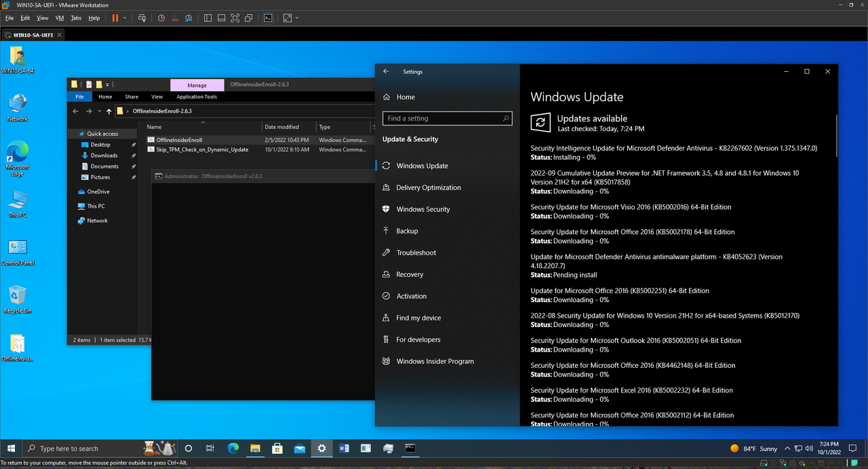Image resolution: width=868 pixels, height=469 pixels.
Task: Click the Send Ctrl+Alt+Del toolbar icon
Action: click(142, 18)
